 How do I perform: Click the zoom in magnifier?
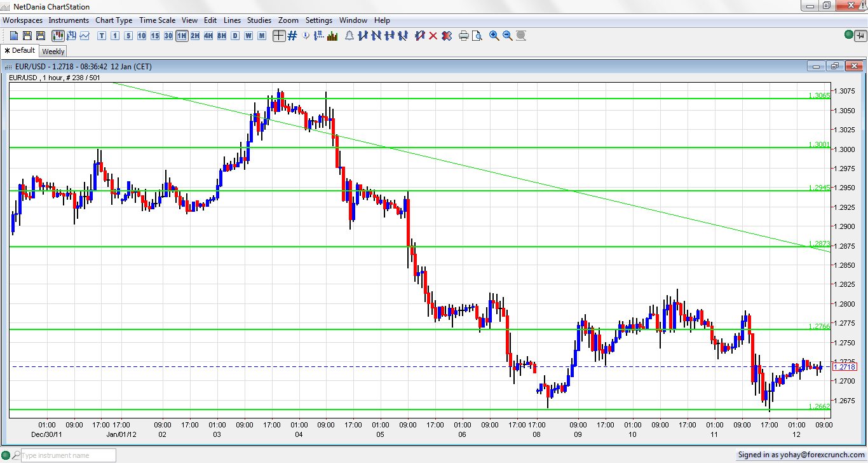click(x=494, y=36)
